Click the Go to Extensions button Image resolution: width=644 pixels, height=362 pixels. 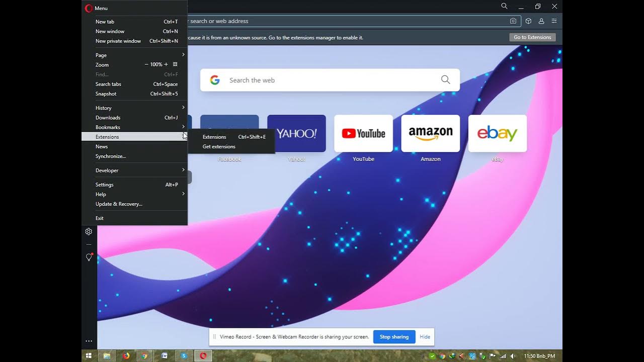point(532,37)
